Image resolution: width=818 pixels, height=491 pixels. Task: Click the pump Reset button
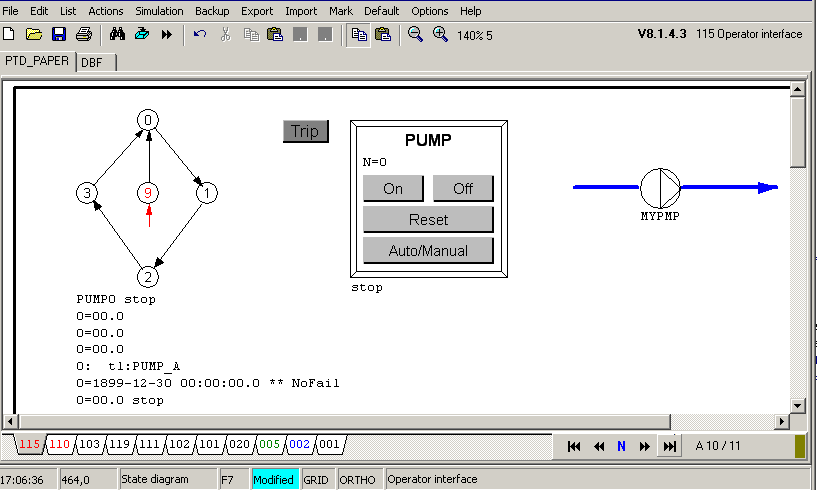click(x=428, y=220)
